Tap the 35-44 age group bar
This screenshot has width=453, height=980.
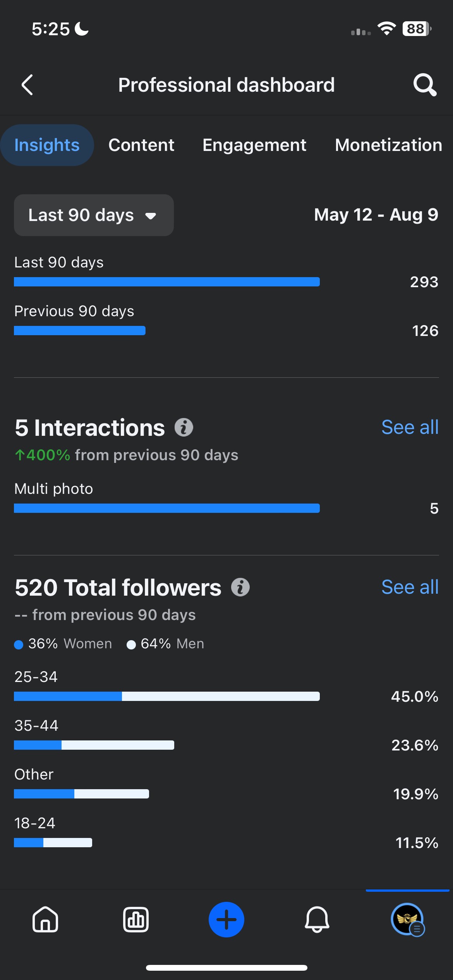point(94,745)
